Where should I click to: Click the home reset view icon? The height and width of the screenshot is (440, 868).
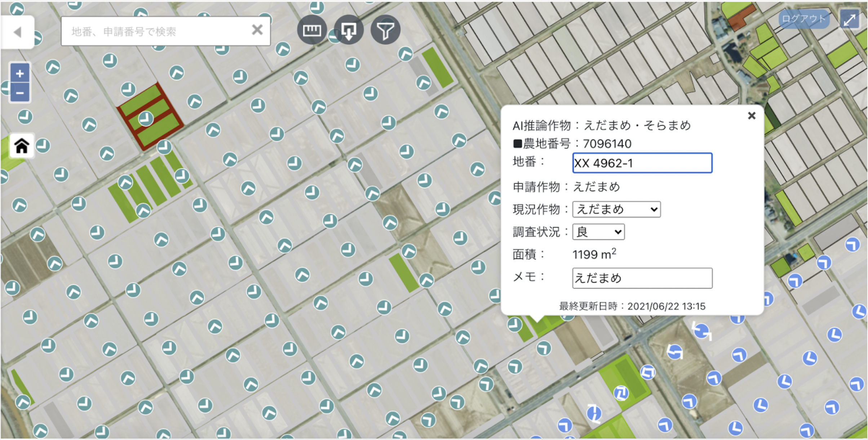click(x=22, y=146)
